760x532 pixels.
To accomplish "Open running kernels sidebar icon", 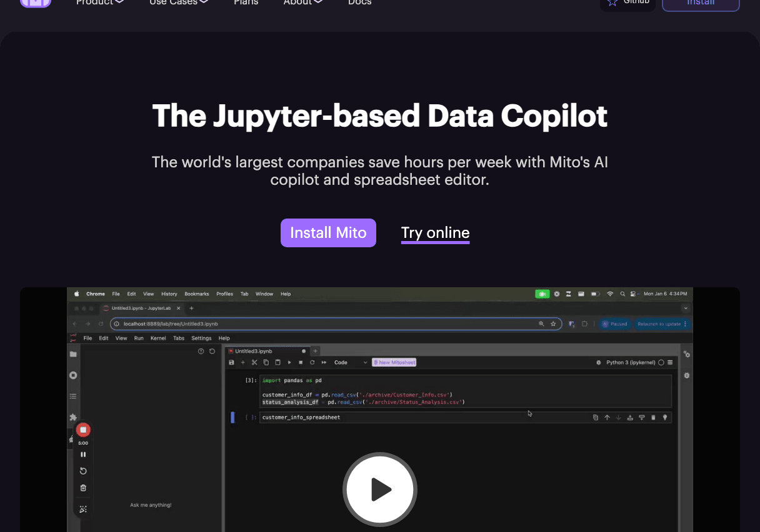I will (73, 375).
